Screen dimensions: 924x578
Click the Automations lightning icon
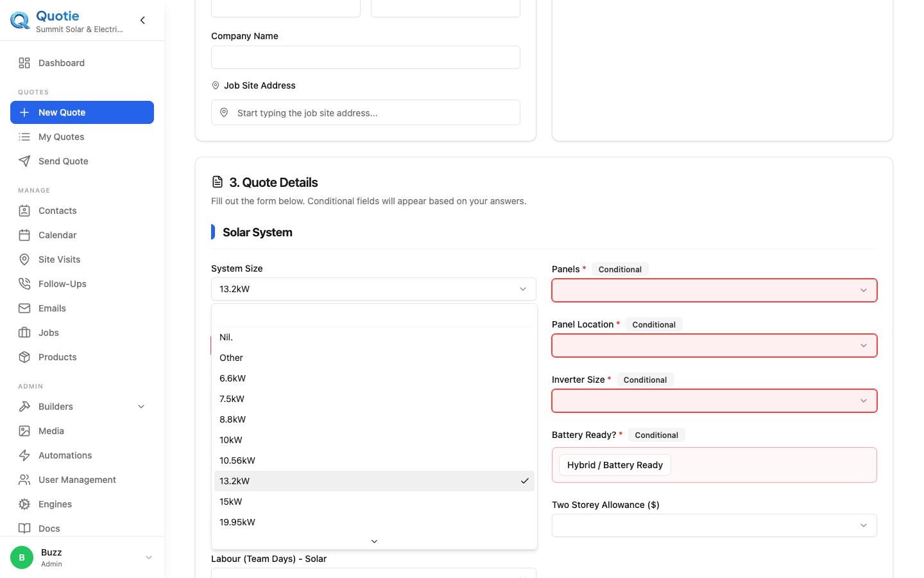tap(24, 455)
